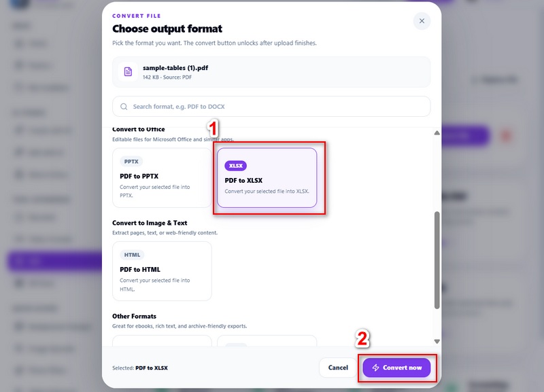Click the scroll up arrow of format list
Screen dimensions: 544x392
437,132
